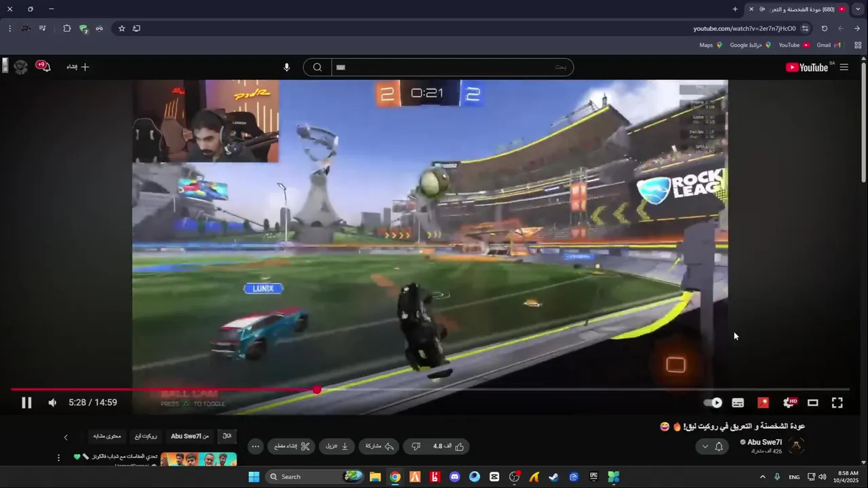This screenshot has height=488, width=868.
Task: Advance the filter chips with arrow
Action: pos(66,437)
